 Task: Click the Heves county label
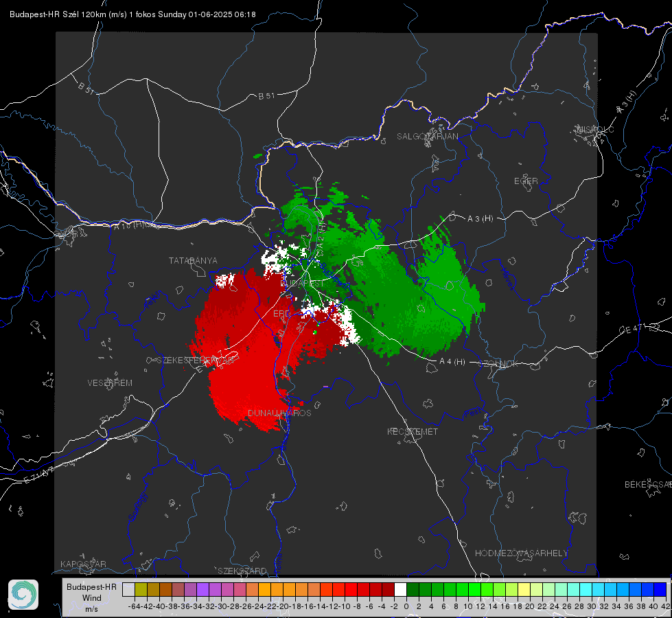[507, 279]
